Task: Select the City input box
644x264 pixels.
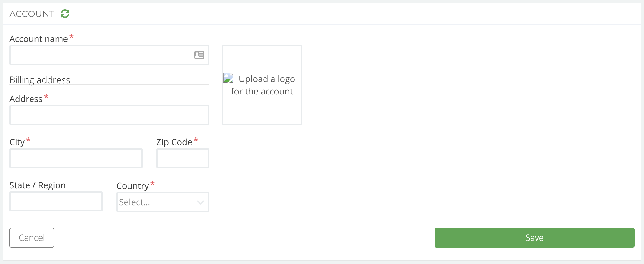Action: click(76, 158)
